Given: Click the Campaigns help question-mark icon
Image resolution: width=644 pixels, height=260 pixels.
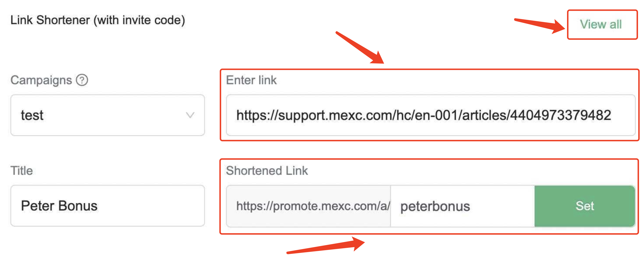Looking at the screenshot, I should pyautogui.click(x=82, y=80).
